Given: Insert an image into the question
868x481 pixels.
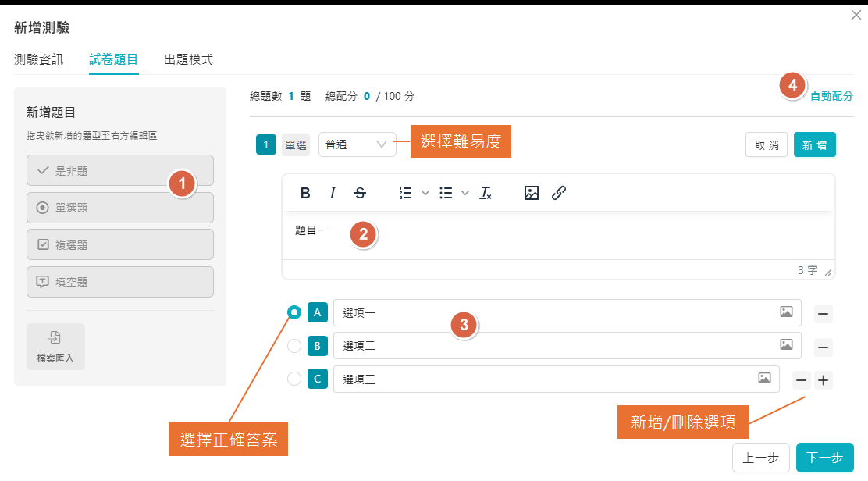Looking at the screenshot, I should [x=532, y=193].
